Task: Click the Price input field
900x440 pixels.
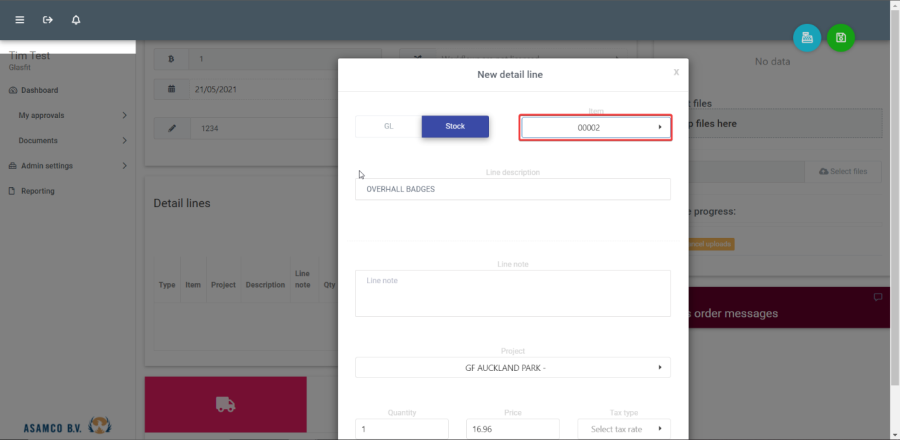Action: click(512, 429)
